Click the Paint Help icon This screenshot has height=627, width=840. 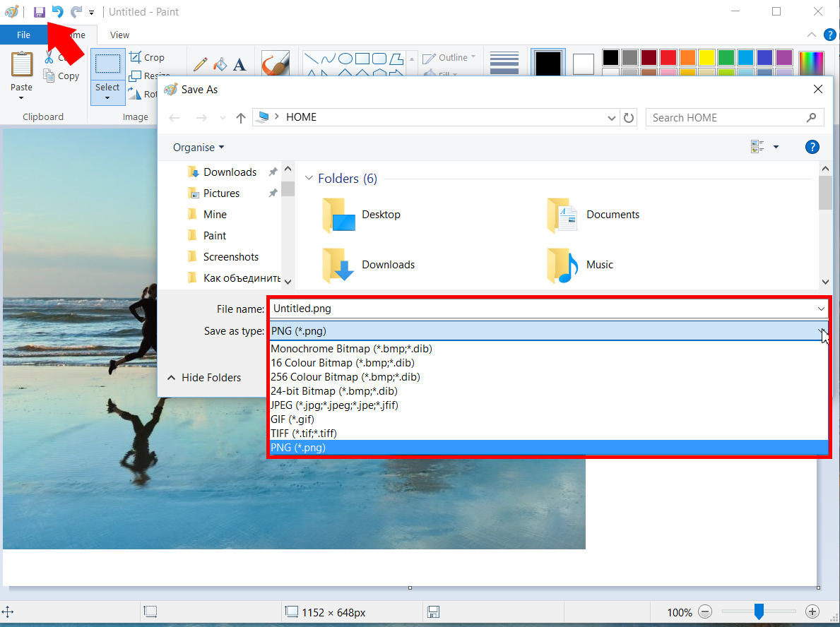pos(830,35)
